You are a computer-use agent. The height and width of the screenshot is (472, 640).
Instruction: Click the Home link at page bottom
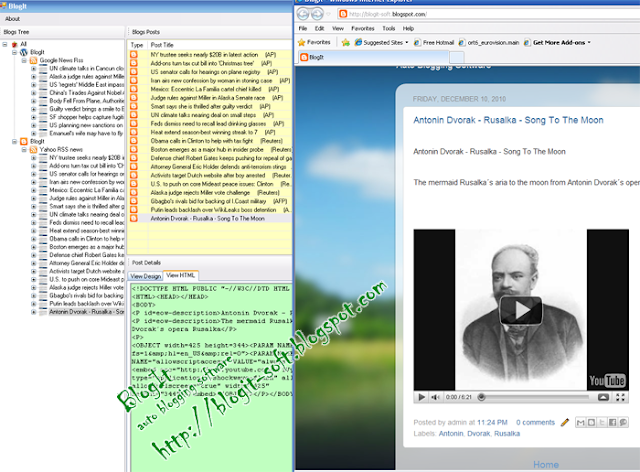coord(546,465)
